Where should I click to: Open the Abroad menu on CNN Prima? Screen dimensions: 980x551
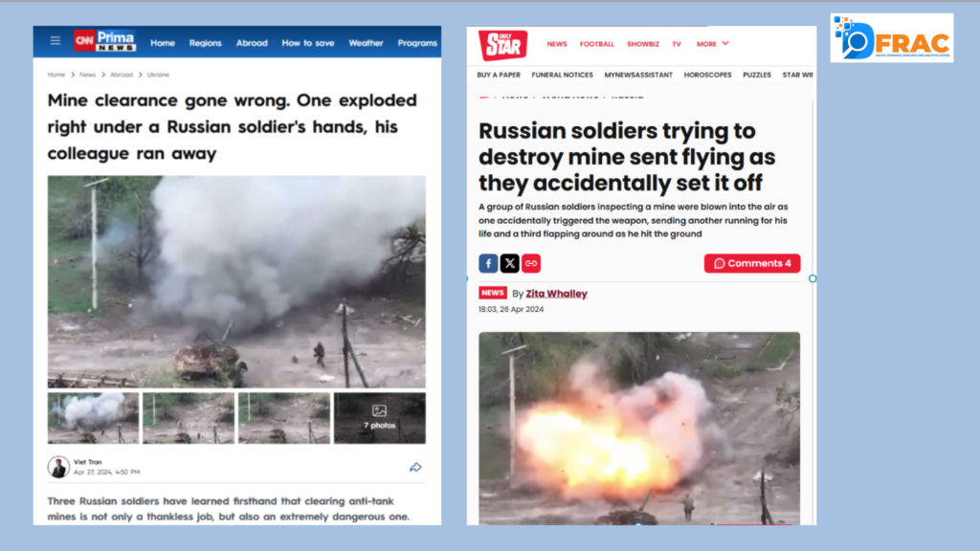[x=252, y=43]
